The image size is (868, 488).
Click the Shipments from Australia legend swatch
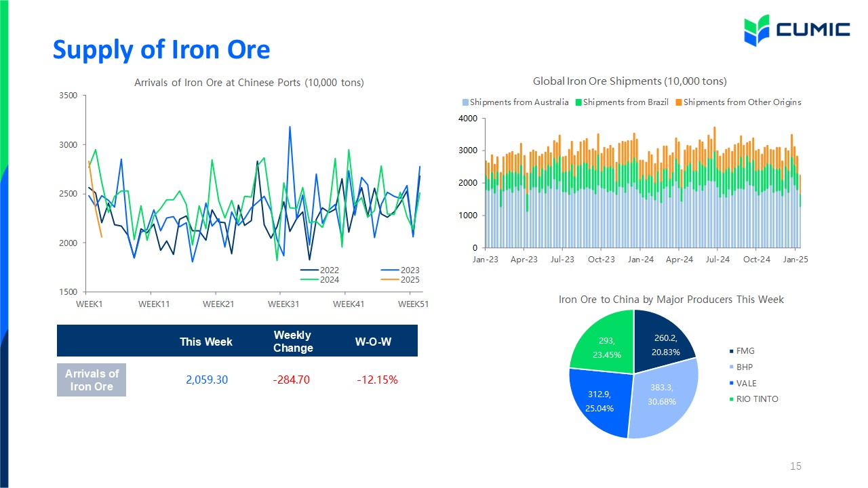[465, 102]
